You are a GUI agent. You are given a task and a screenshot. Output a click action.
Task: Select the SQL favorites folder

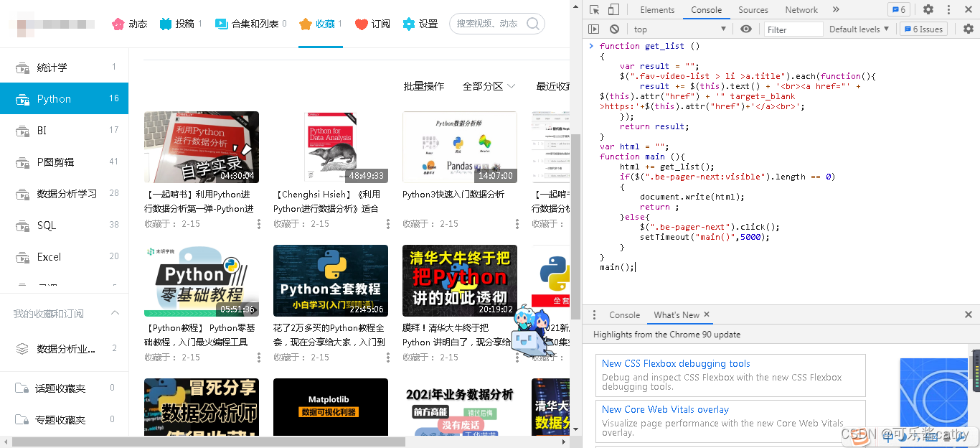click(x=65, y=225)
